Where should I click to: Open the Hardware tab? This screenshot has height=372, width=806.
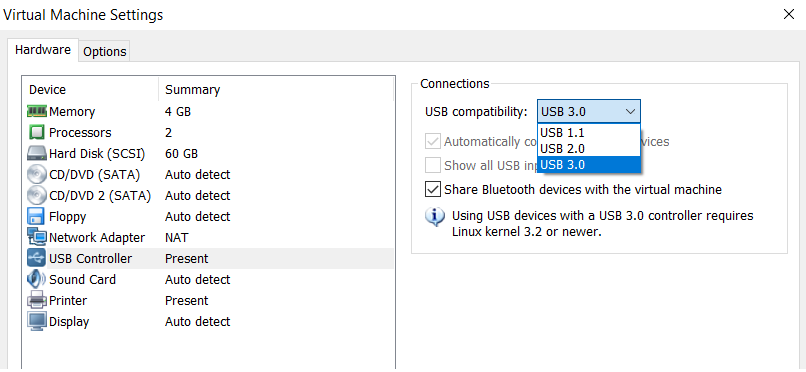[x=43, y=50]
